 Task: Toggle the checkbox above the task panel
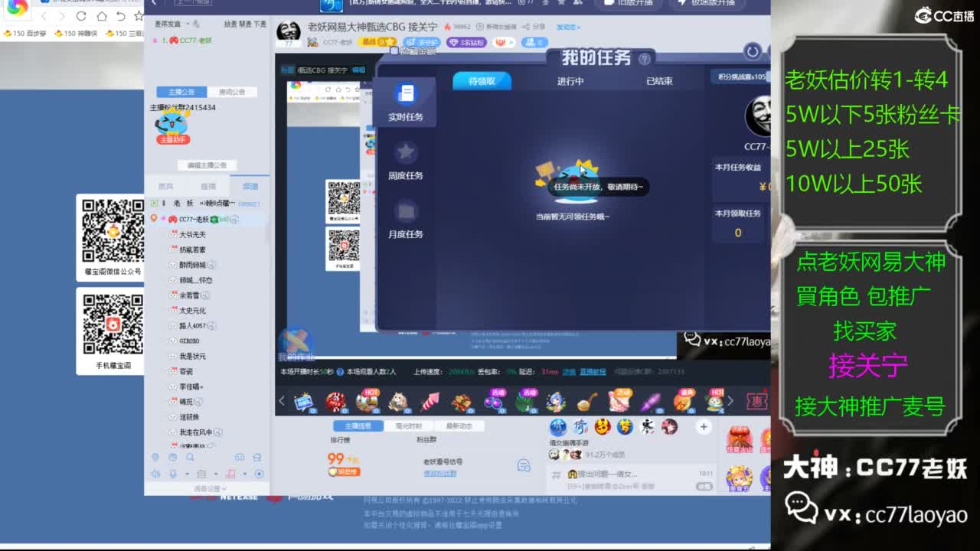tap(394, 51)
